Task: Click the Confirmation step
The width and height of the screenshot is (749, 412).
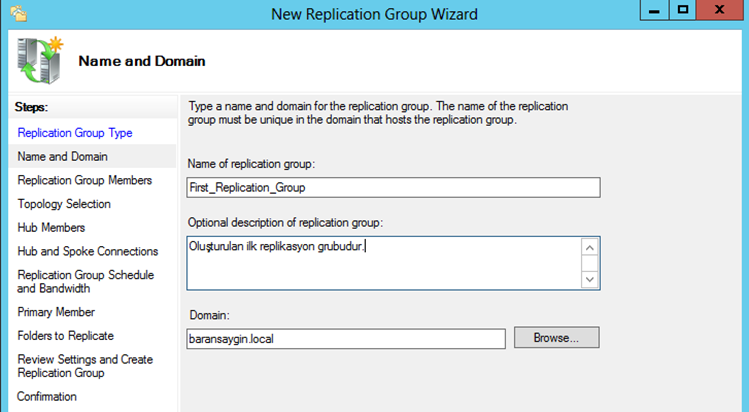Action: coord(47,397)
